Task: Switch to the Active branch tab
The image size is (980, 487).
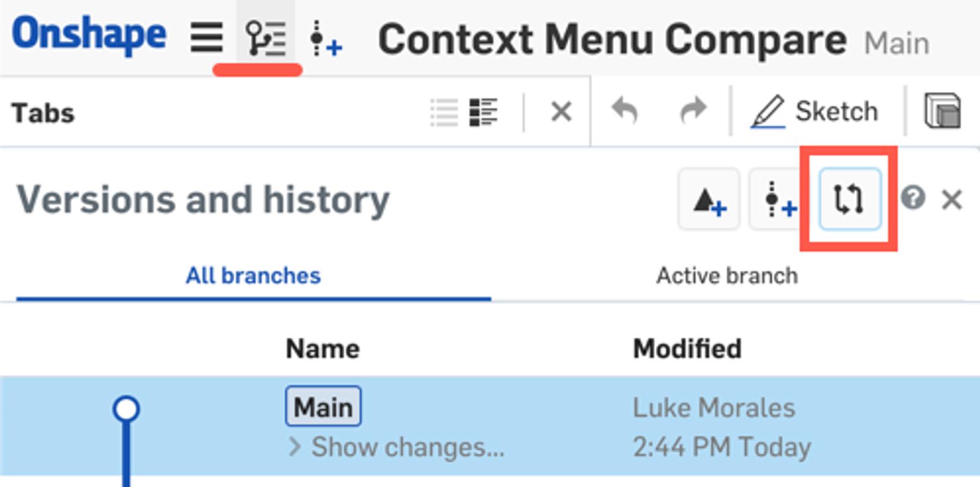Action: coord(727,276)
